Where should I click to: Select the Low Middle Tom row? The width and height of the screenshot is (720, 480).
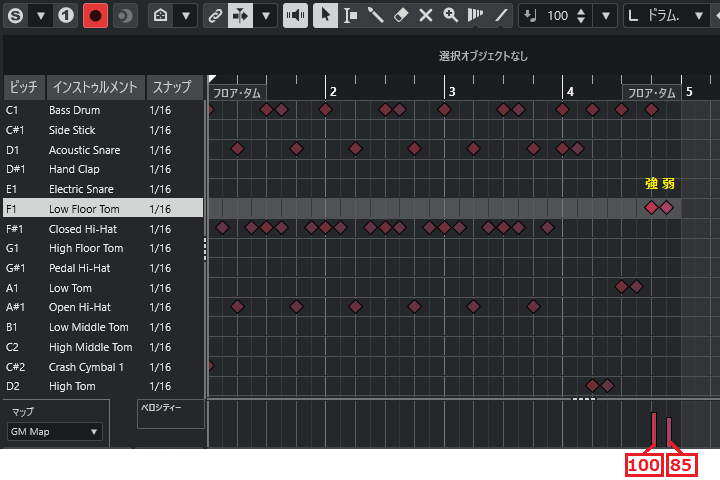(103, 327)
